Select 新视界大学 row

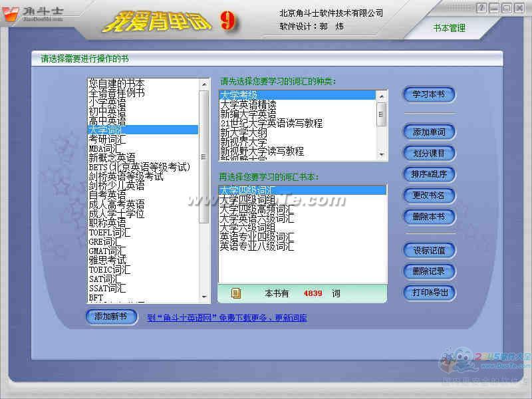(297, 142)
